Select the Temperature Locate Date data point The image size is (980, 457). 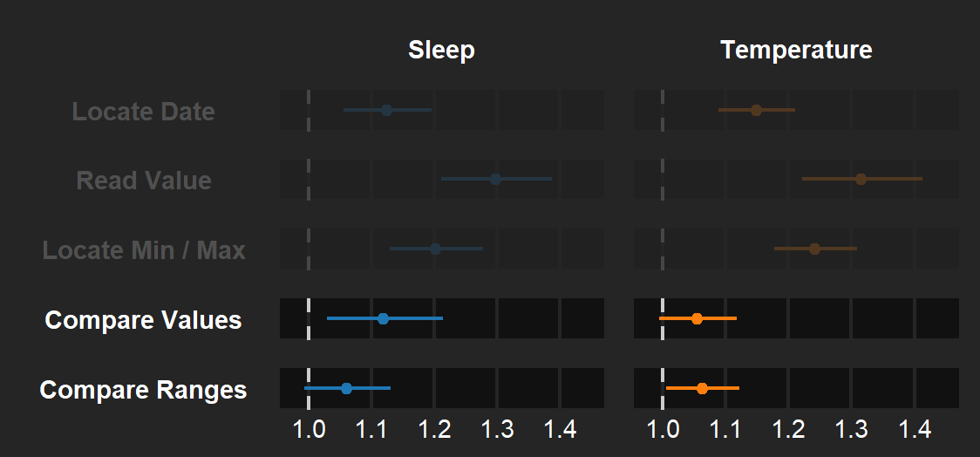pyautogui.click(x=756, y=110)
